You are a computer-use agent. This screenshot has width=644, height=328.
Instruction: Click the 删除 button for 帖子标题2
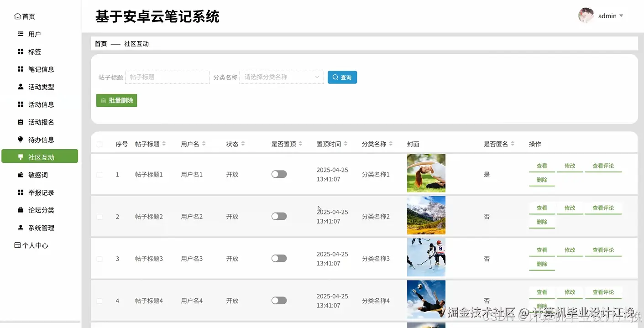(x=542, y=222)
